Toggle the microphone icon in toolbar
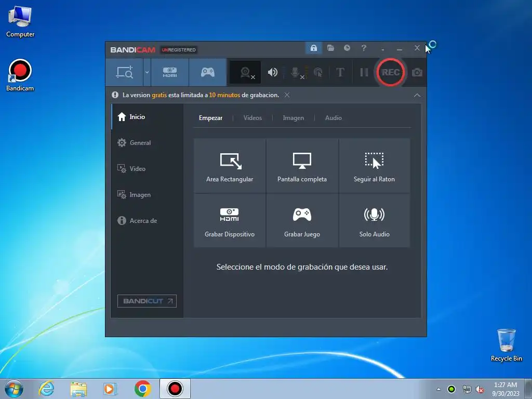This screenshot has width=532, height=399. 296,72
